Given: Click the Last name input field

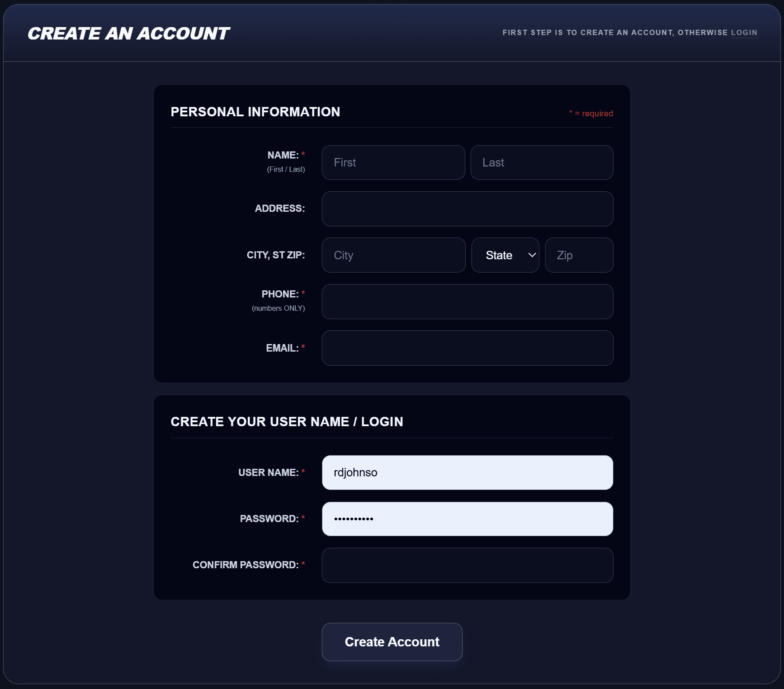Looking at the screenshot, I should pos(541,162).
